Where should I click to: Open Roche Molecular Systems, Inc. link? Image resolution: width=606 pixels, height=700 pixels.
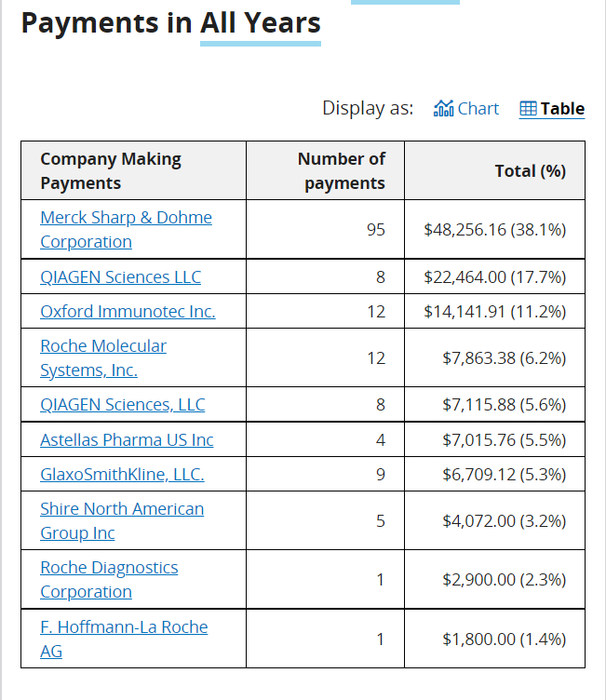103,357
